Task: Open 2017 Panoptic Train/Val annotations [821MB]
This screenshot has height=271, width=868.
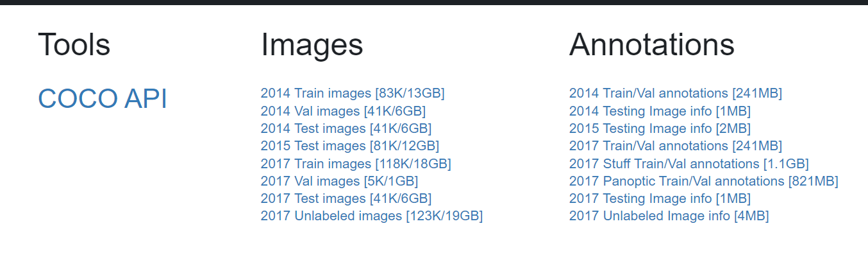Action: (703, 181)
